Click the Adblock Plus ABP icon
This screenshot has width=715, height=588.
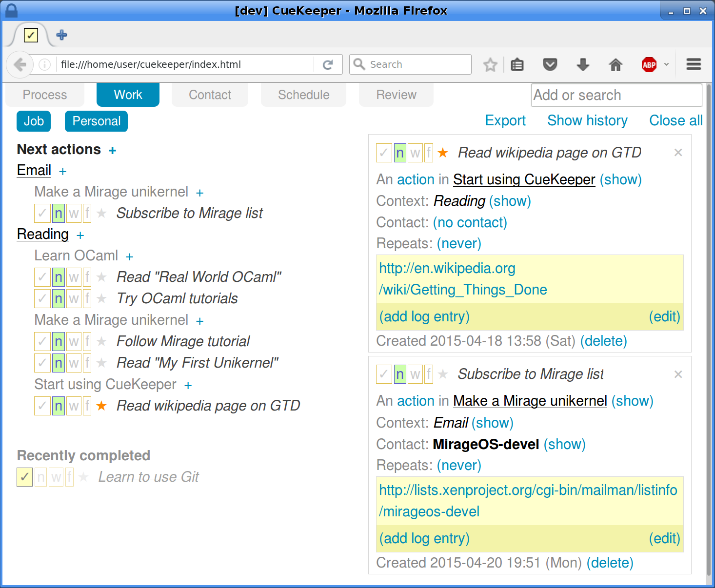coord(649,64)
